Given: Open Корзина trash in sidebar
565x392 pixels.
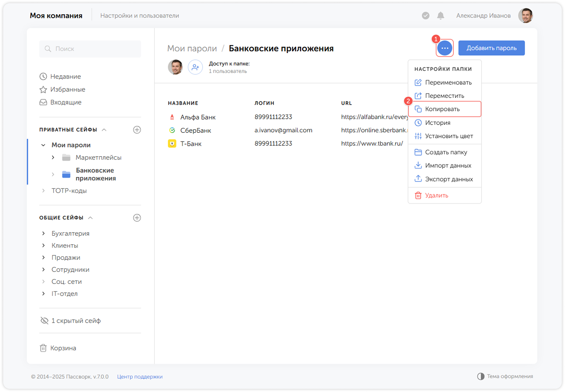Looking at the screenshot, I should click(x=58, y=348).
